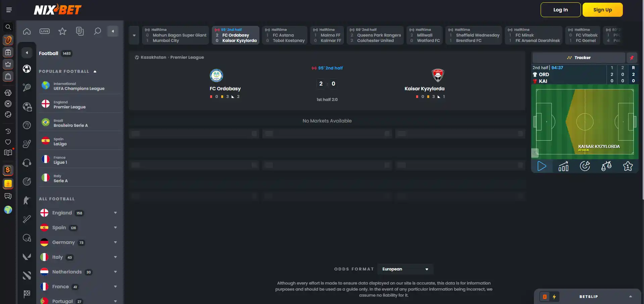Open UEFA Champions League
This screenshot has width=644, height=304.
pos(79,86)
